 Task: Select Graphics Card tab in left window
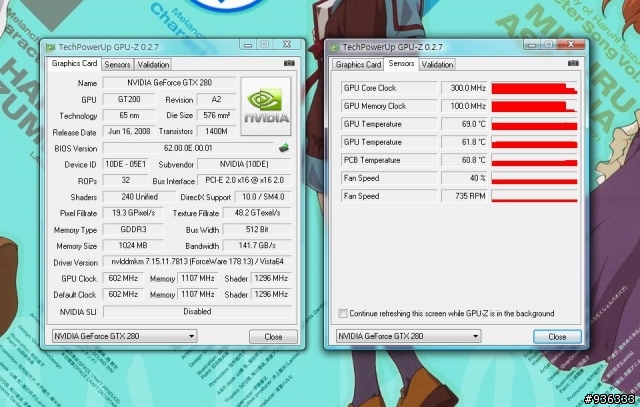click(74, 64)
